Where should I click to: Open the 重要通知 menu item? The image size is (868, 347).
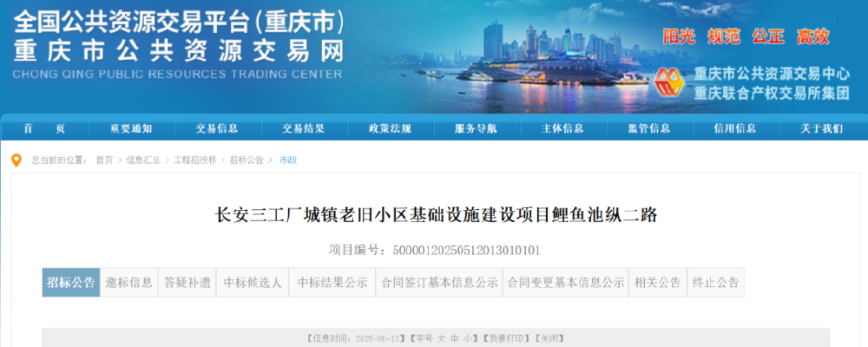(x=131, y=129)
